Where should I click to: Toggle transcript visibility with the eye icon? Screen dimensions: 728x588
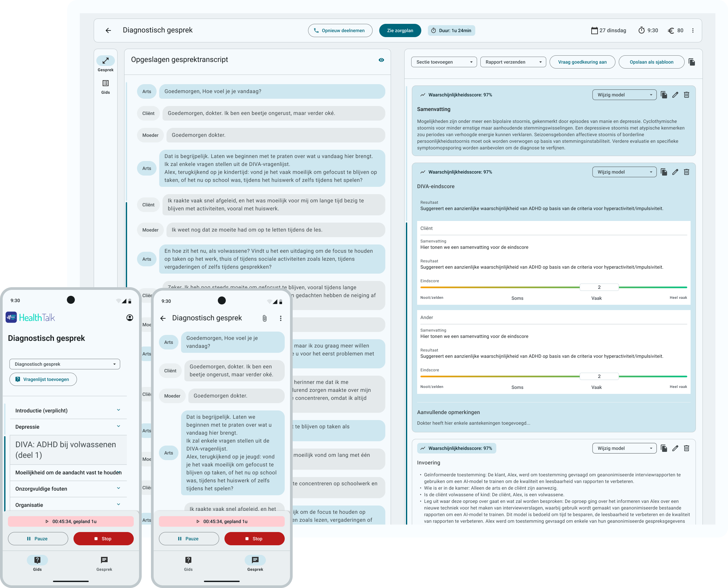tap(381, 60)
